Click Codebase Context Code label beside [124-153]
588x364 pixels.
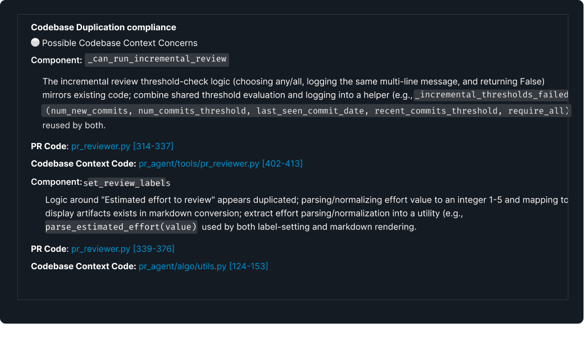(83, 266)
